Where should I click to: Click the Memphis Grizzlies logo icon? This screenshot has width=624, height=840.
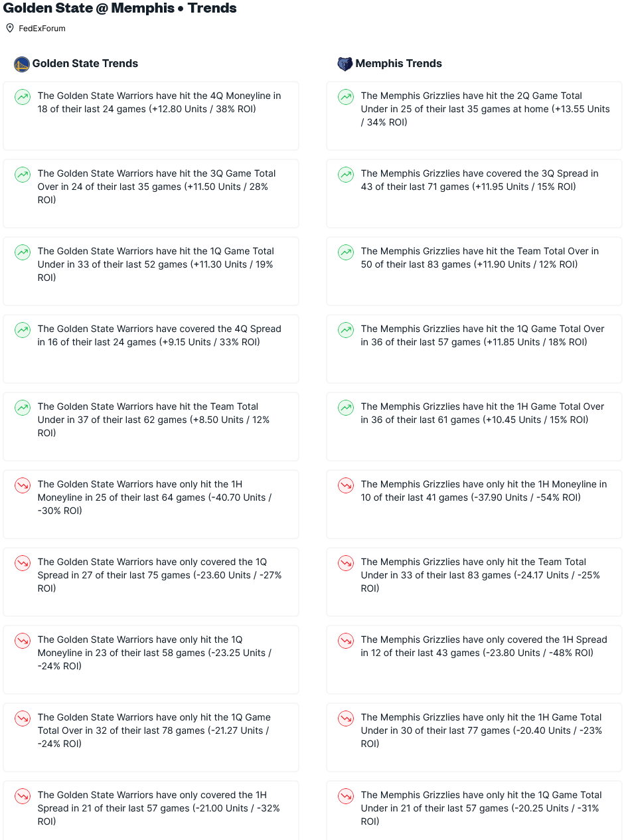pos(345,64)
